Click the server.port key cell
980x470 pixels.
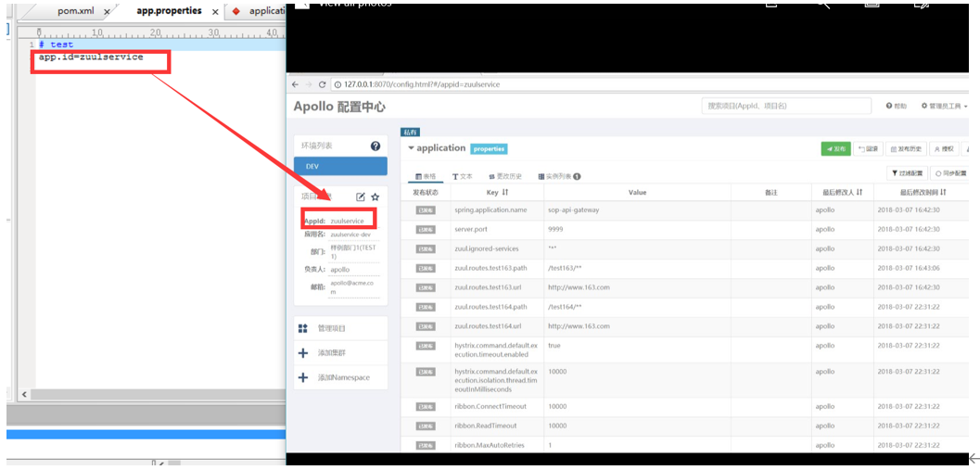click(x=497, y=230)
